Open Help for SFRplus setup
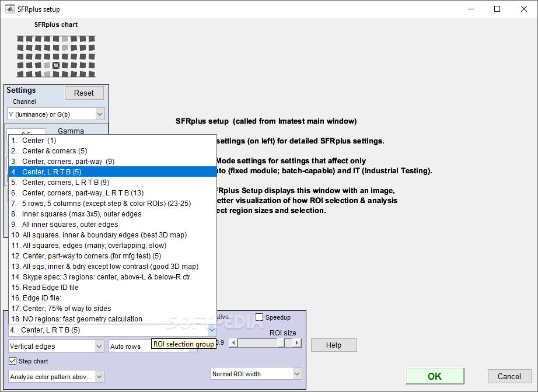The height and width of the screenshot is (392, 538). click(334, 345)
